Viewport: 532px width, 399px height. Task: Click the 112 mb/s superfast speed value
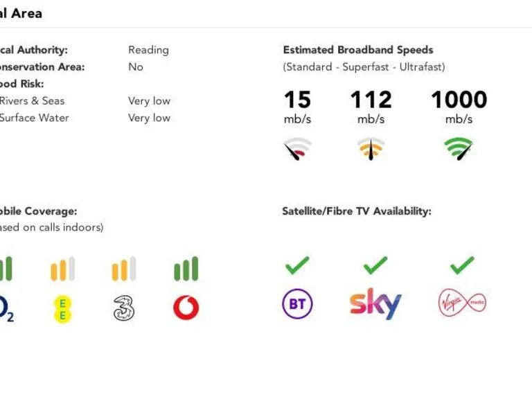pos(371,100)
